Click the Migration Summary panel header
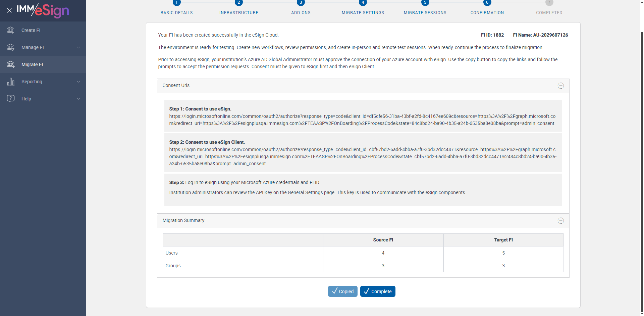 coord(363,221)
